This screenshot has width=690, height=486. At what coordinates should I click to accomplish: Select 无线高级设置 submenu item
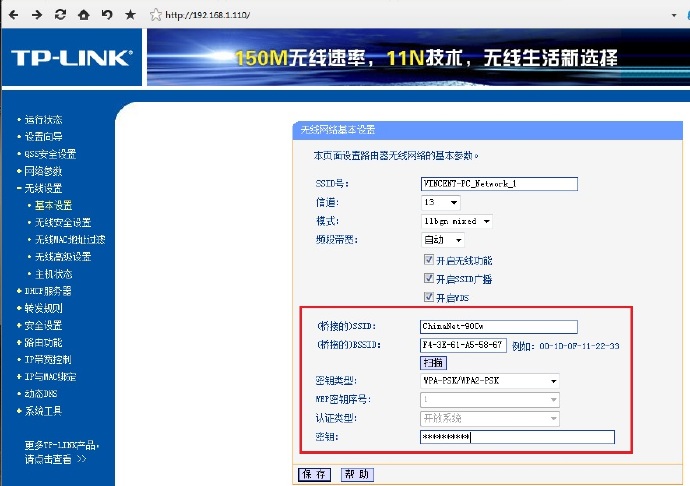click(x=63, y=257)
